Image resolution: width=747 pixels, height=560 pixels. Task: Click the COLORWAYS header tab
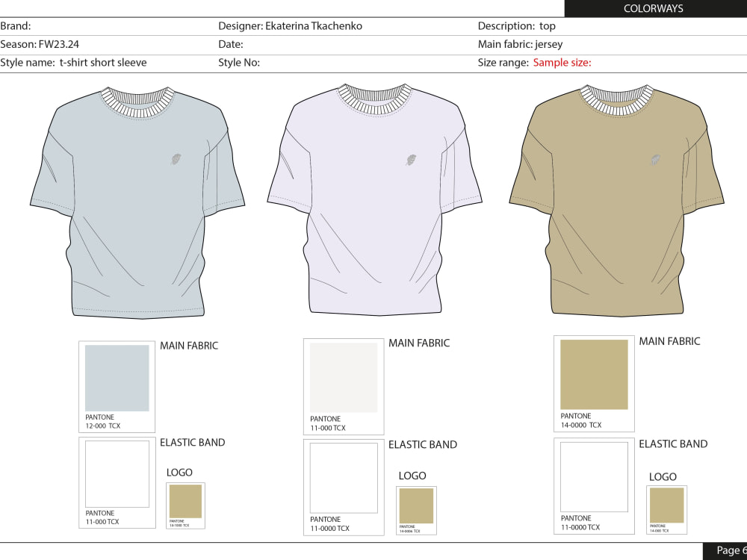(x=656, y=8)
